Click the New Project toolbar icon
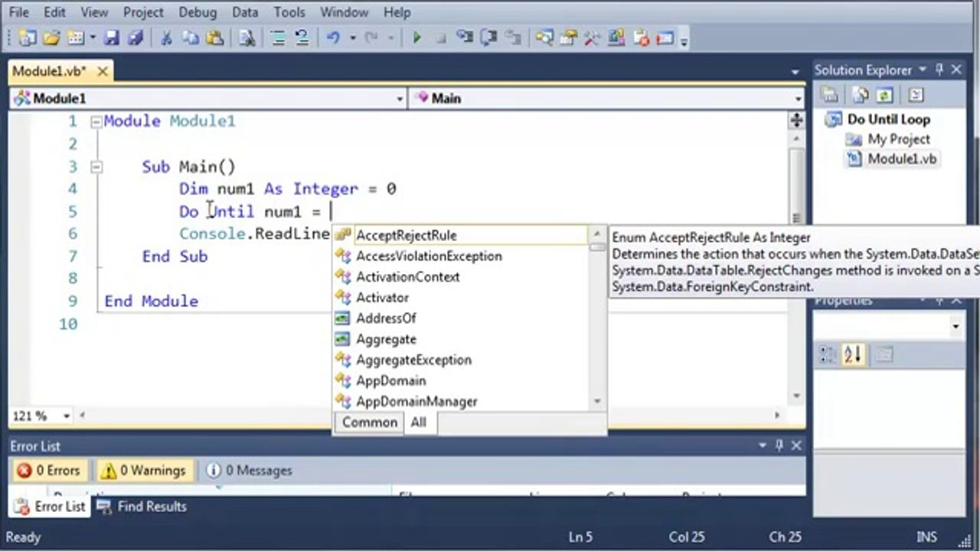This screenshot has width=980, height=551. (x=27, y=37)
